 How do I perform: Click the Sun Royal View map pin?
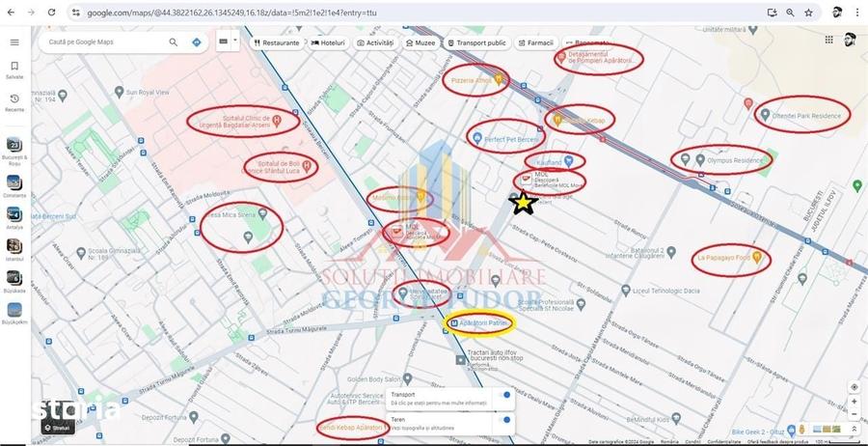(x=119, y=92)
